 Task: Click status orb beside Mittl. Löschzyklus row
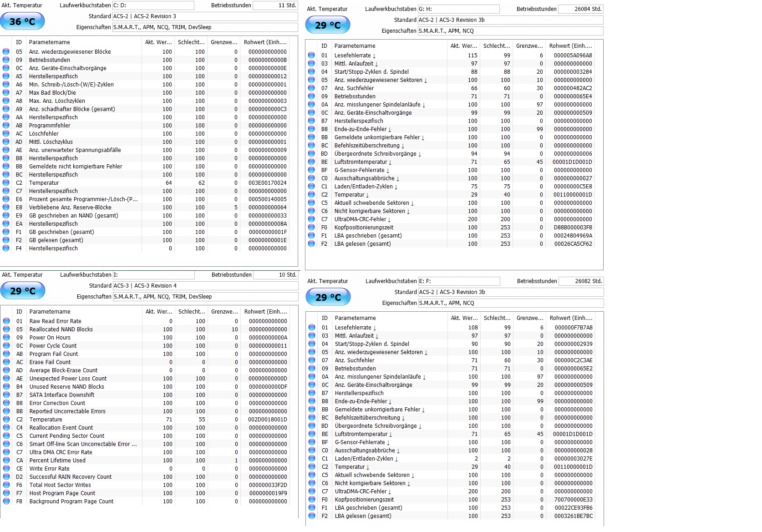coord(6,142)
